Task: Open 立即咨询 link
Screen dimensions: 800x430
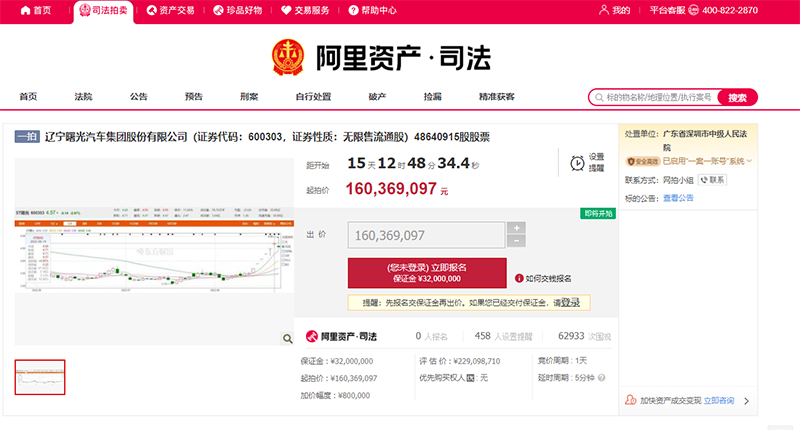Action: click(x=719, y=401)
